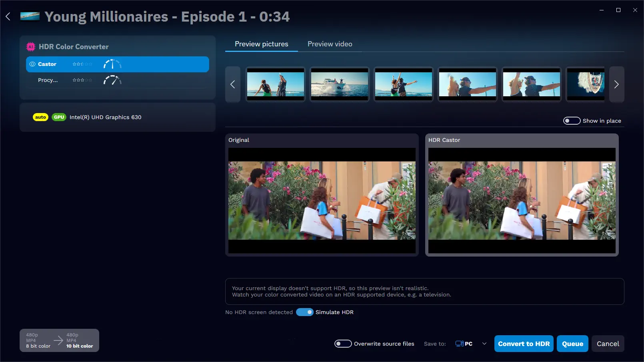Viewport: 644px width, 362px height.
Task: Click the left arrow in the thumbnail strip
Action: pyautogui.click(x=233, y=84)
